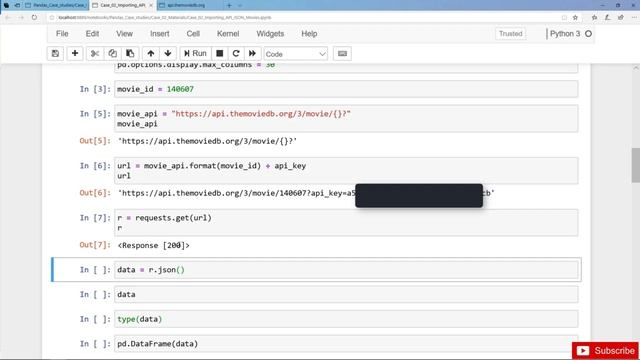
Task: Restart kernel and run all with fast-forward icon
Action: pos(252,53)
